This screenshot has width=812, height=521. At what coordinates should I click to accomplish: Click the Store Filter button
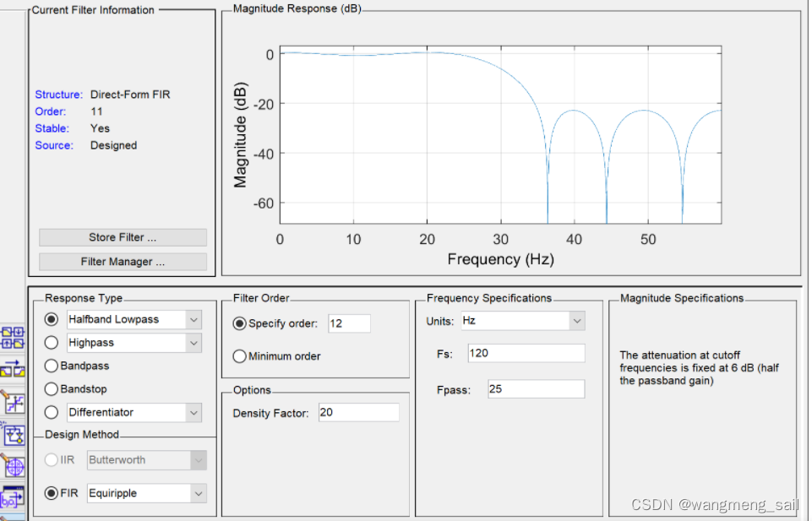coord(123,237)
